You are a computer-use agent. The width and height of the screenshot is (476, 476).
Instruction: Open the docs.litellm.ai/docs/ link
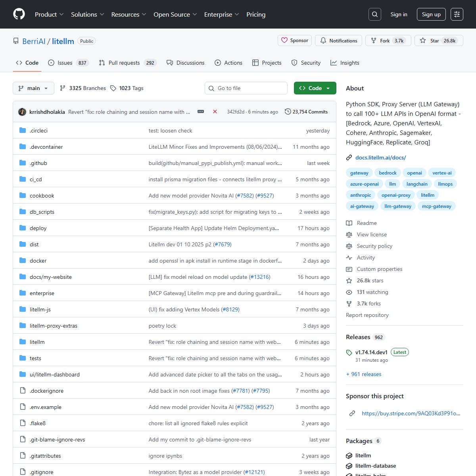click(381, 157)
